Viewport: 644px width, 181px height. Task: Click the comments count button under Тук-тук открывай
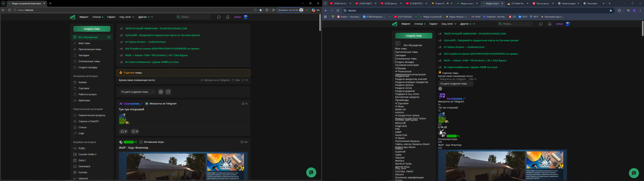coord(135,131)
